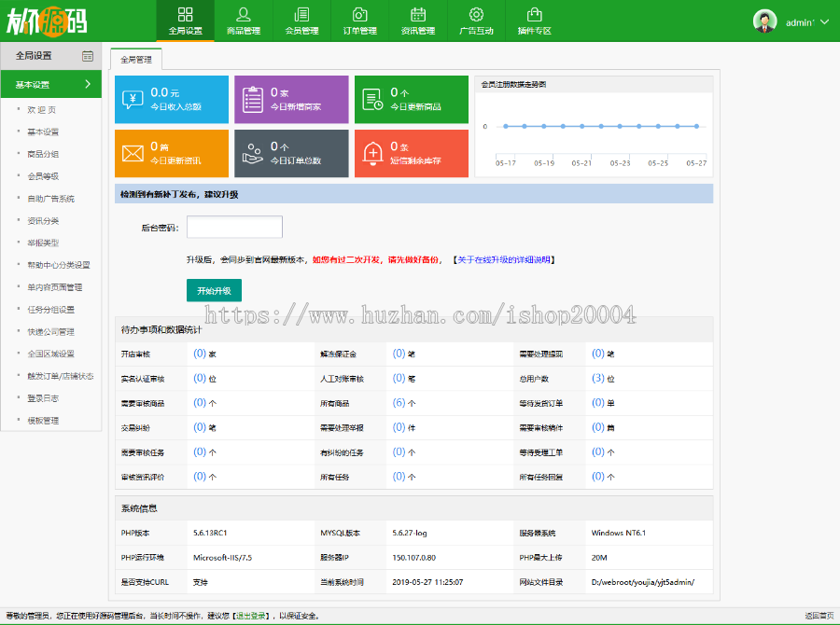840x625 pixels.
Task: Open the (0) count for 解冻保证金
Action: 399,354
